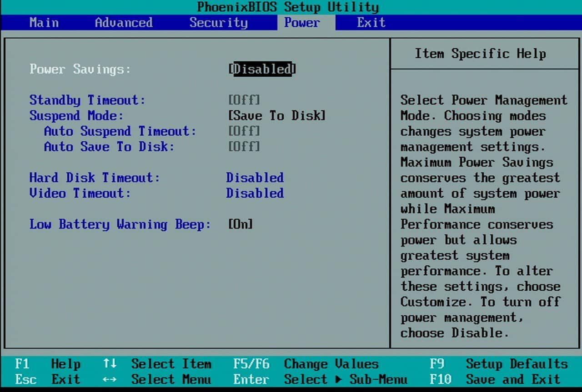Viewport: 582px width, 392px height.
Task: Click the F1 Help key hint
Action: [48, 364]
